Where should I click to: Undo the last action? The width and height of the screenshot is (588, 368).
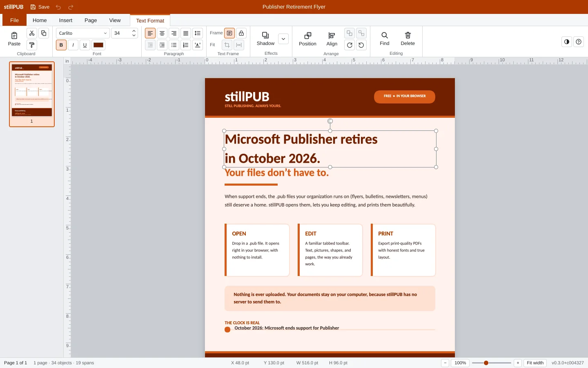pos(58,7)
